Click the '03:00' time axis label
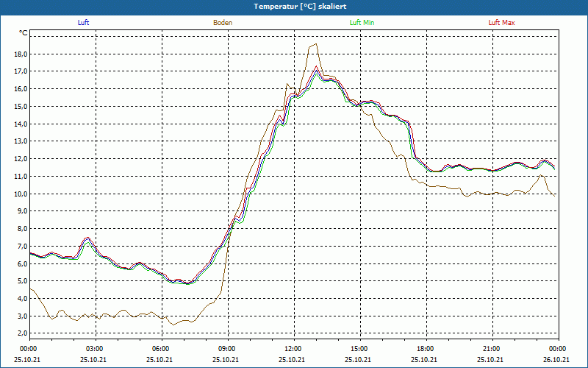Viewport: 588px width, 368px height. tap(94, 349)
